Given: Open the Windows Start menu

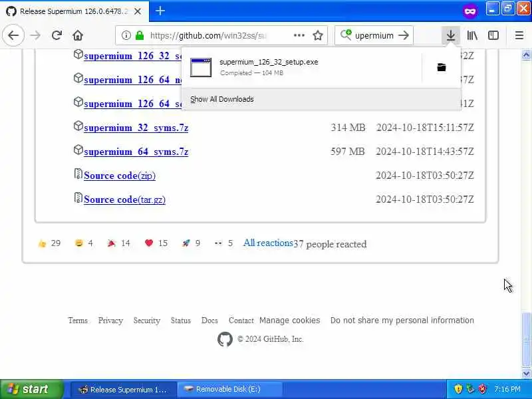Looking at the screenshot, I should click(x=31, y=389).
